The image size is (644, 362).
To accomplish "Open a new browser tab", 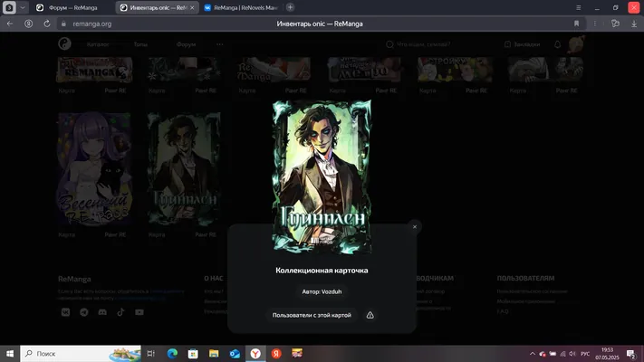I will tap(290, 7).
